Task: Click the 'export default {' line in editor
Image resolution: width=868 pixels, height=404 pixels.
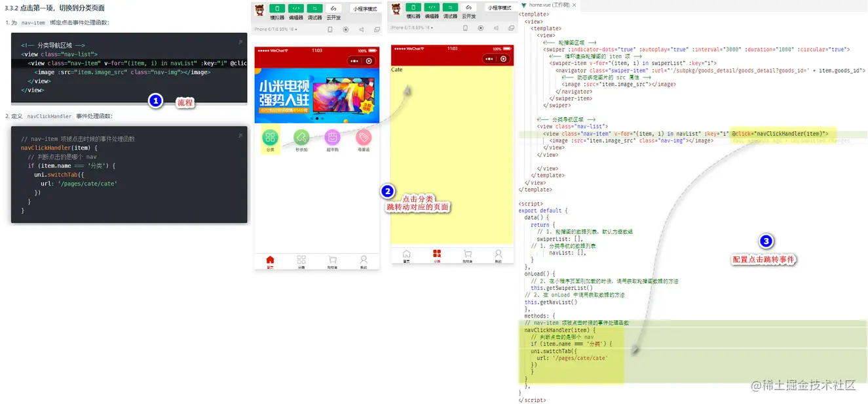Action: (543, 211)
